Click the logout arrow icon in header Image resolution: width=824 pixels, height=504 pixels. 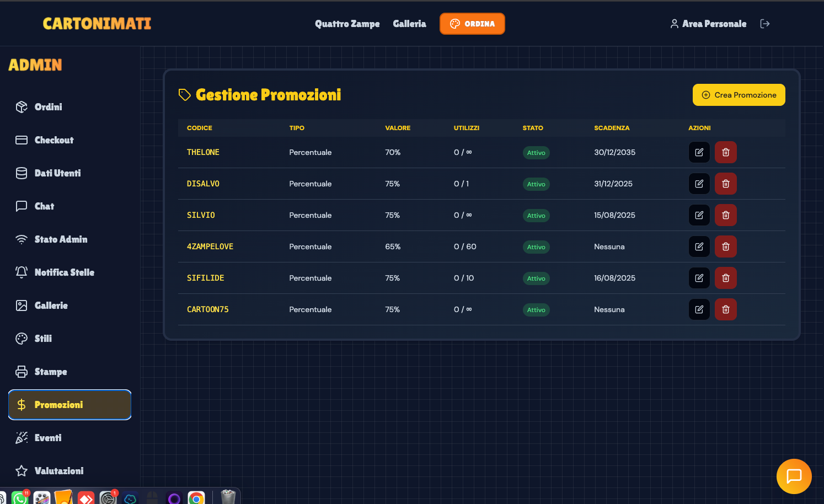coord(764,24)
